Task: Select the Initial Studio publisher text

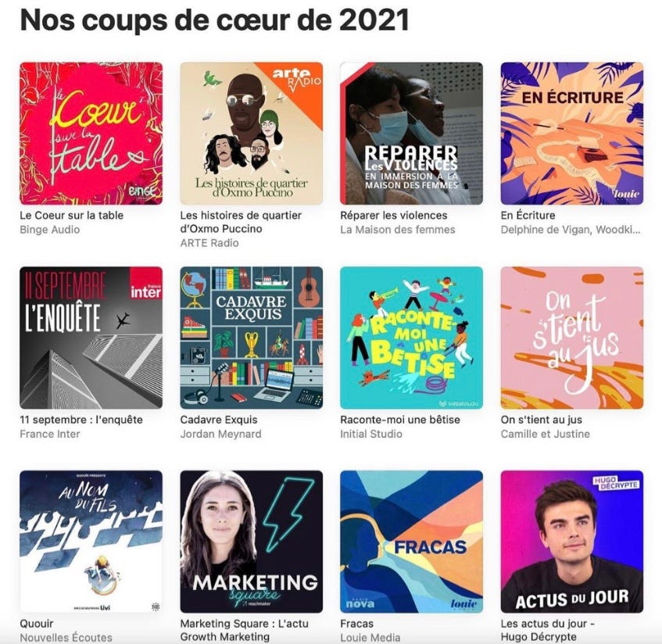Action: pos(371,434)
